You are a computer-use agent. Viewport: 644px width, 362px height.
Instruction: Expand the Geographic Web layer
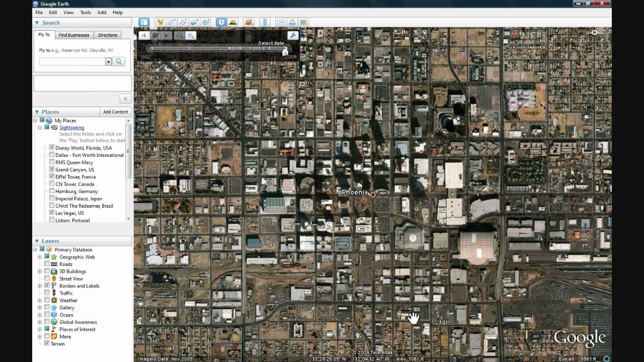point(40,257)
